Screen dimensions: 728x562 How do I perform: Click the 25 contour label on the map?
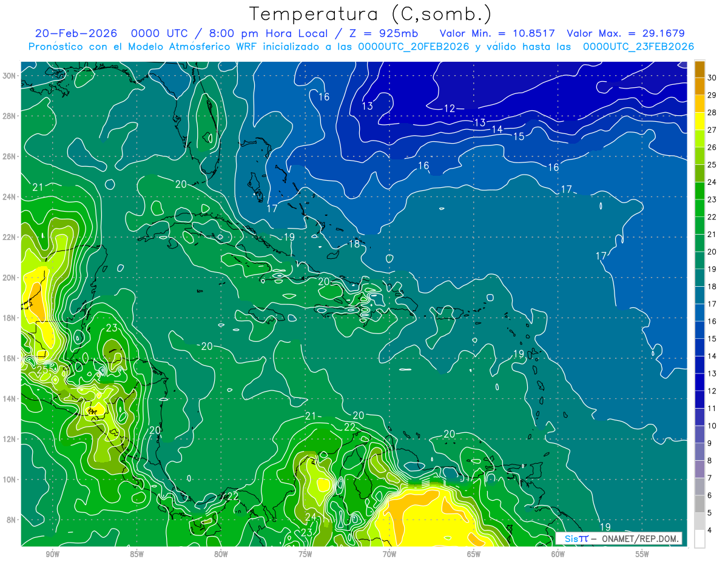pos(42,369)
